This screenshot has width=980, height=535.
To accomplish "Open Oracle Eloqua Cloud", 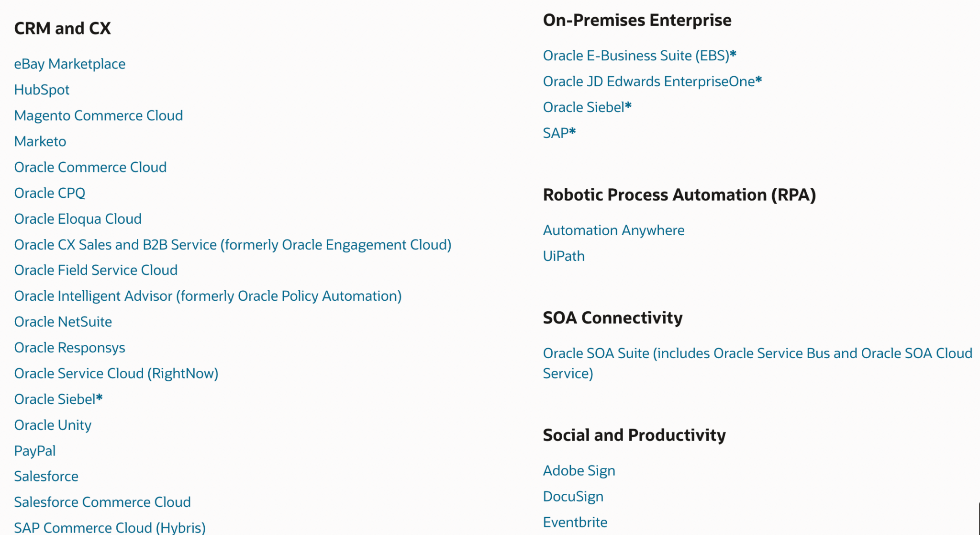I will click(x=78, y=218).
